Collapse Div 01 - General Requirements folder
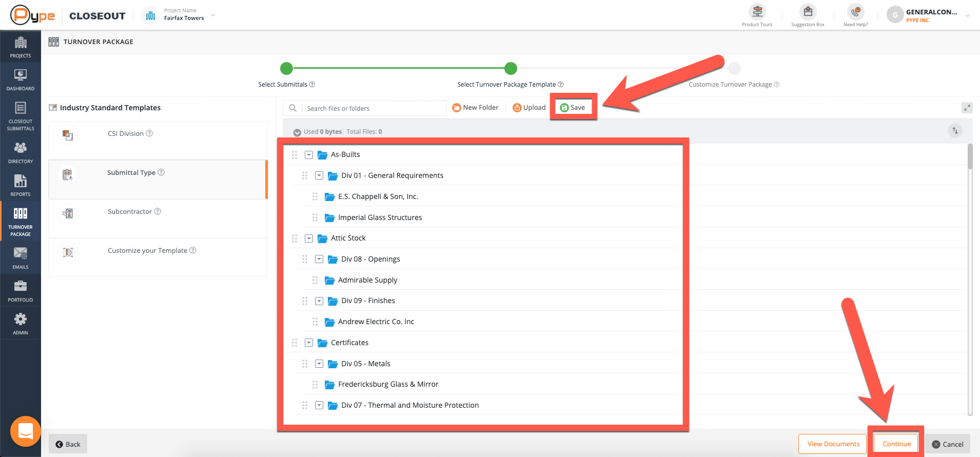 [319, 175]
